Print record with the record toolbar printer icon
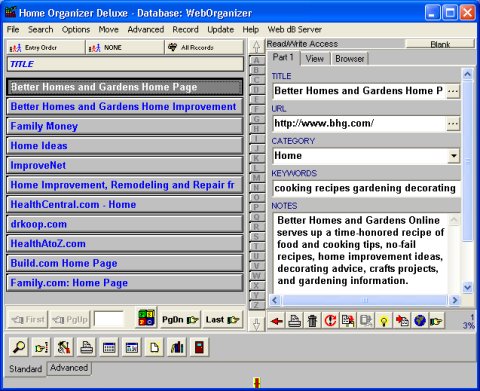 295,321
